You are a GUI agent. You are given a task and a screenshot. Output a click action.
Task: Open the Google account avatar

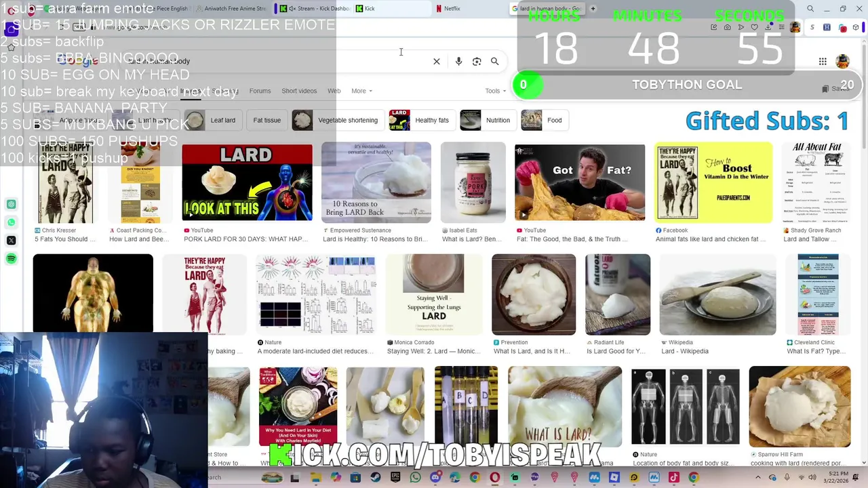coord(842,62)
